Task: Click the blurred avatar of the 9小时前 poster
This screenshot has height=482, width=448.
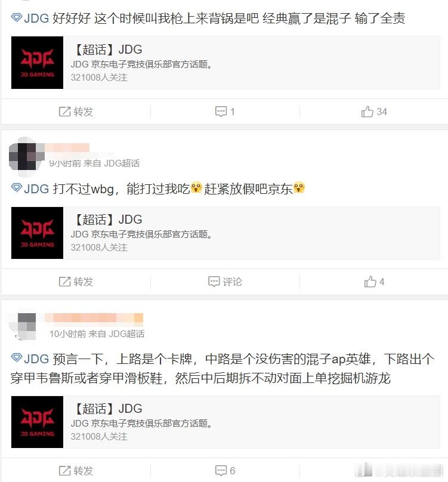Action: 26,156
